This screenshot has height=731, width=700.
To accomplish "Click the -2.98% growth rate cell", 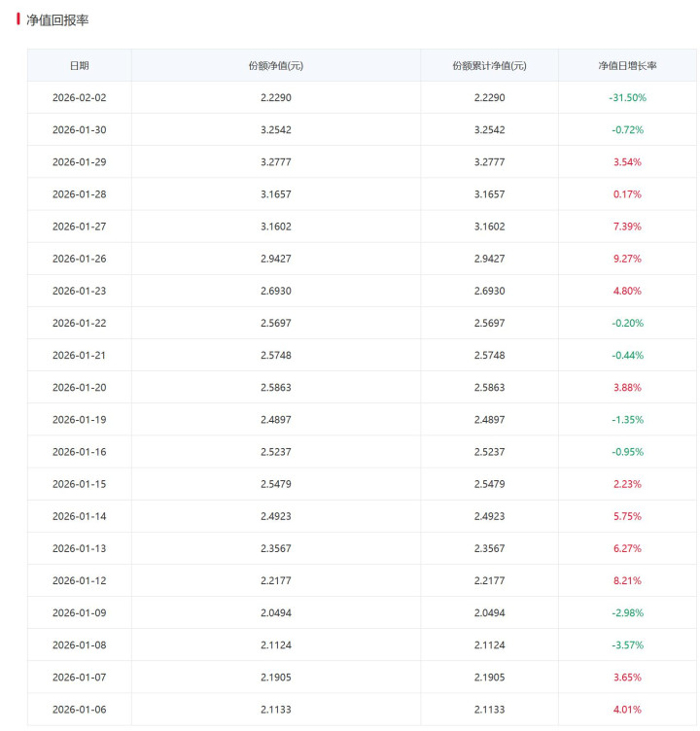I will 627,612.
